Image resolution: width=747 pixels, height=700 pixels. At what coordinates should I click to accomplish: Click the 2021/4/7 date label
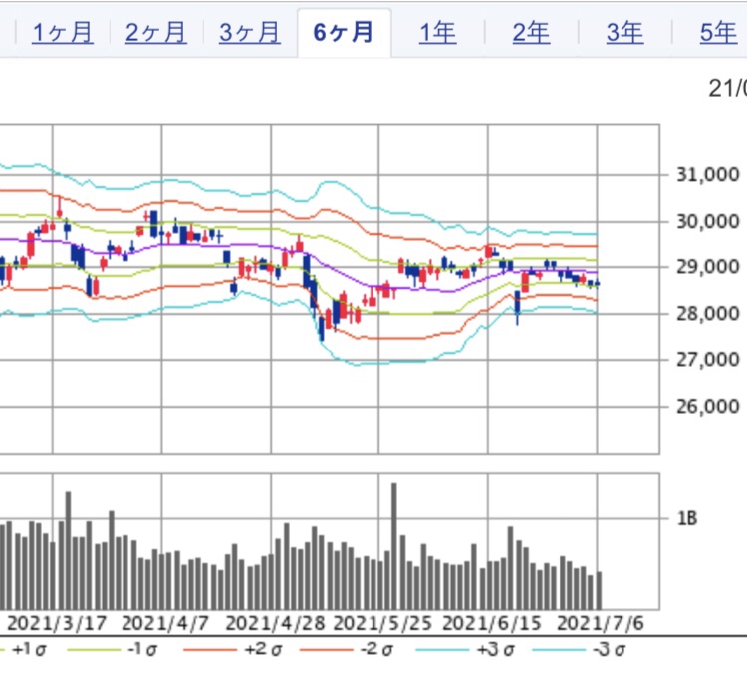click(165, 623)
